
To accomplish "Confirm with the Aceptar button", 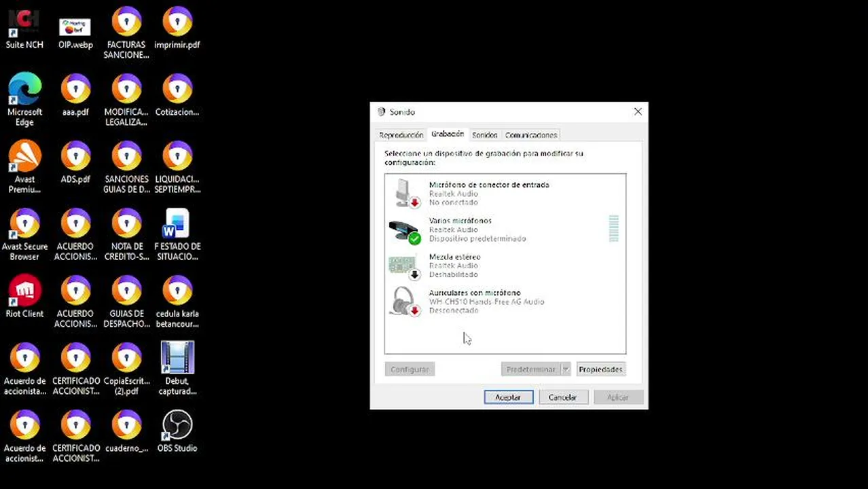I will (508, 397).
